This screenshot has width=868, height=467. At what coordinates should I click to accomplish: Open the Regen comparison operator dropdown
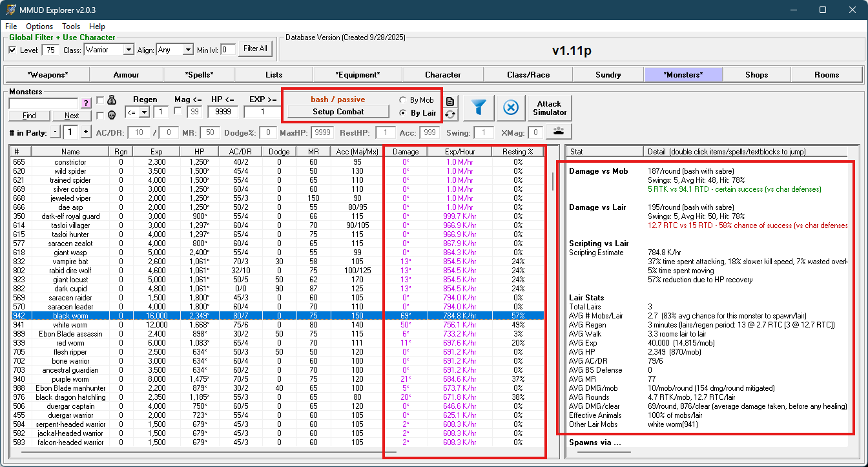(143, 112)
